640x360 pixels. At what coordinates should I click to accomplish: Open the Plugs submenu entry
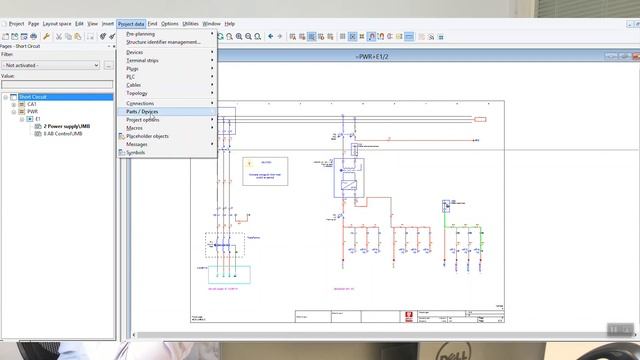[167, 69]
